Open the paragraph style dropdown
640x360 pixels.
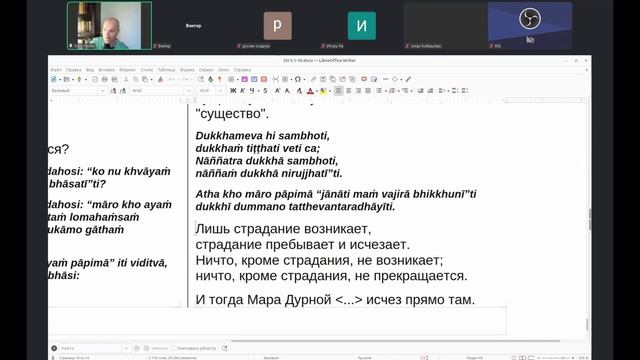pos(103,91)
